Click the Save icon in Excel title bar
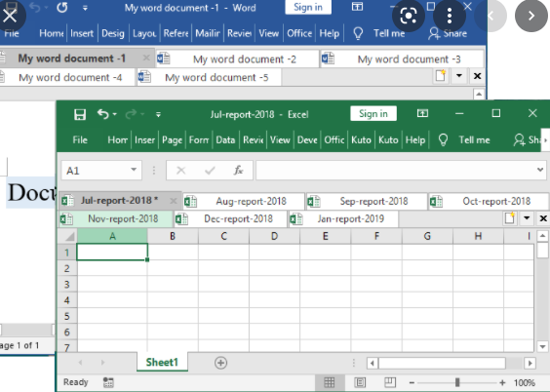The height and width of the screenshot is (392, 550). coord(80,114)
